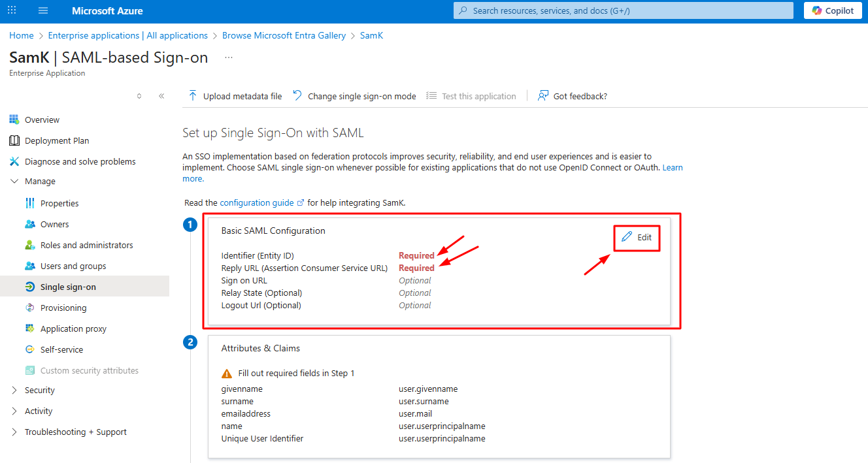
Task: Click the Application proxy icon
Action: (x=30, y=328)
